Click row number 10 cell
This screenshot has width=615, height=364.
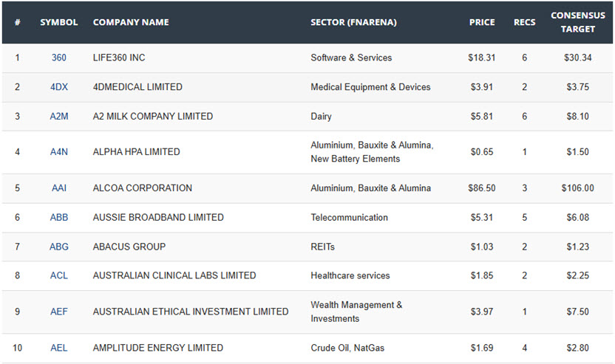17,348
